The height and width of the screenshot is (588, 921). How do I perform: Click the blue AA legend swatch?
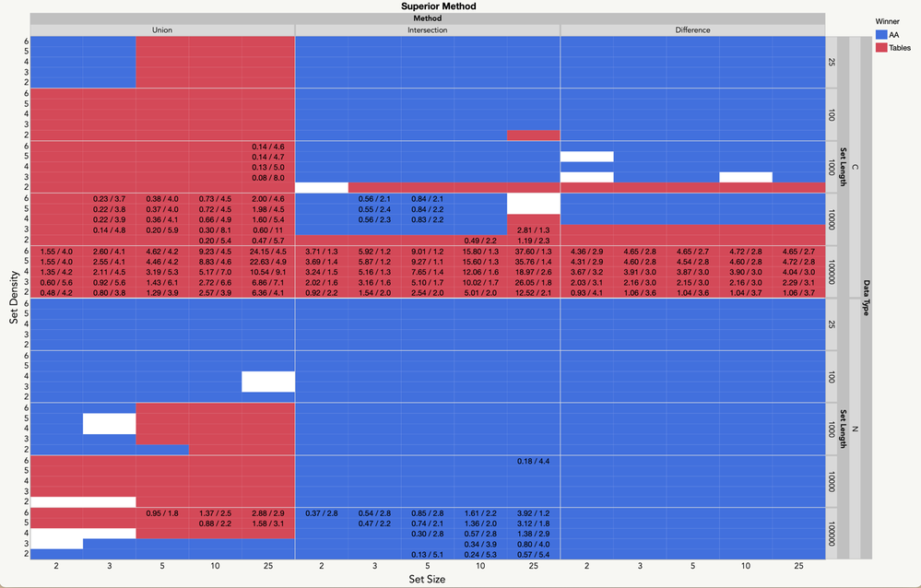[x=881, y=35]
